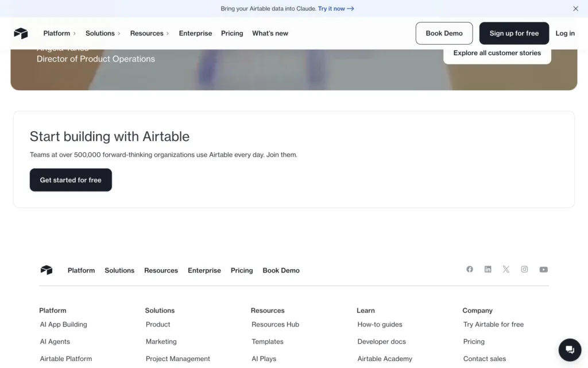Click the Airtable logo in the footer
Viewport: 588px width, 368px height.
tap(47, 270)
